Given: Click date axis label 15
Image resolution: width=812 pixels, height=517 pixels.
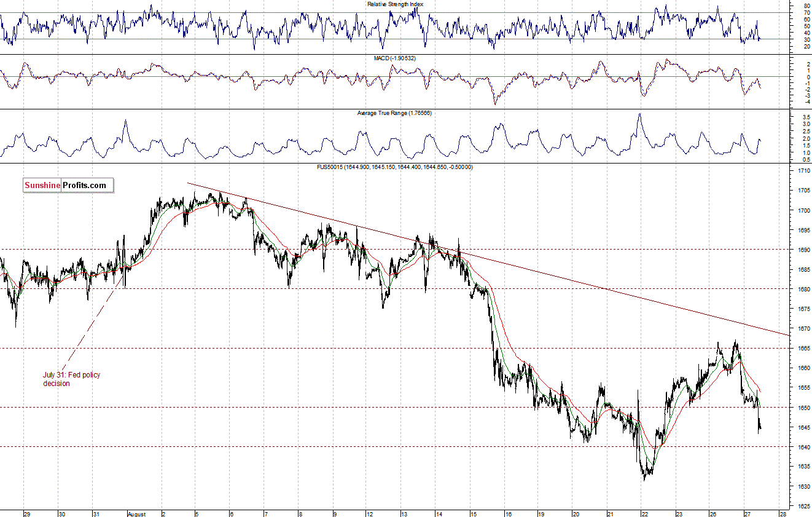Looking at the screenshot, I should pos(473,513).
